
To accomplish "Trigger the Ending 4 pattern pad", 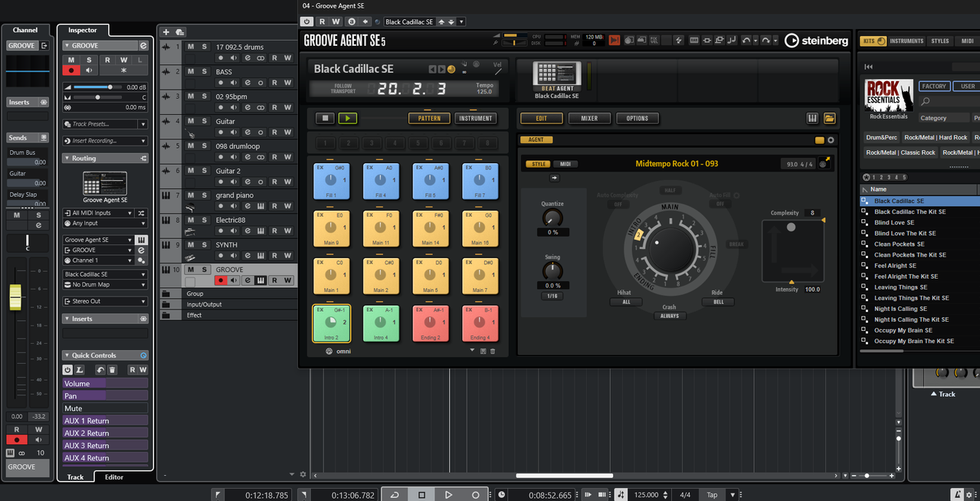I will point(480,323).
